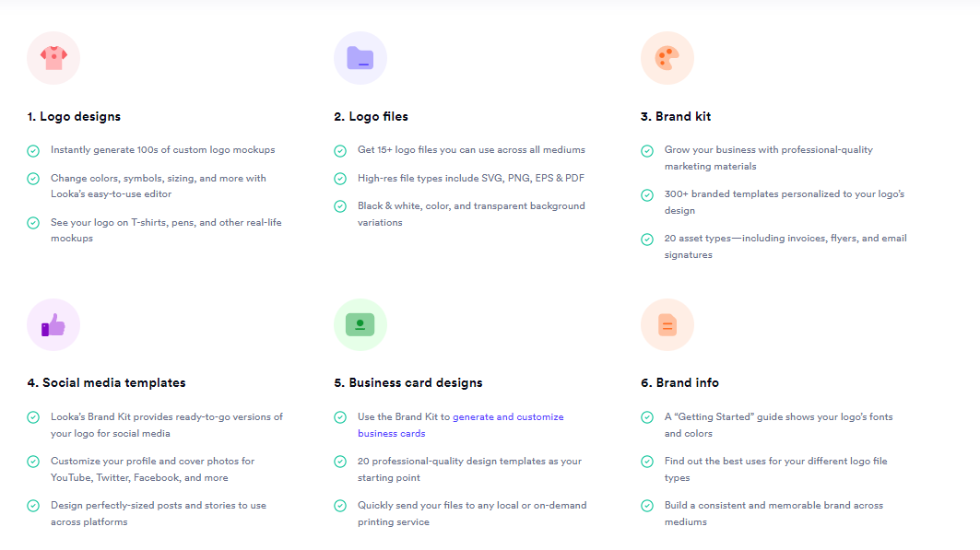Image resolution: width=980 pixels, height=550 pixels.
Task: Click checkmark beside 'Customize your profile and cover photos'
Action: click(x=34, y=462)
